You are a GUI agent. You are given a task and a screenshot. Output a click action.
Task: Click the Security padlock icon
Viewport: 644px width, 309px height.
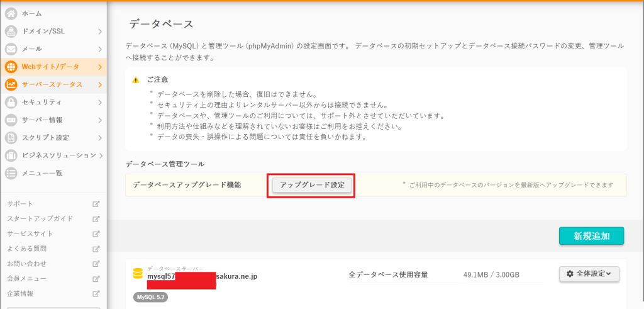click(11, 102)
